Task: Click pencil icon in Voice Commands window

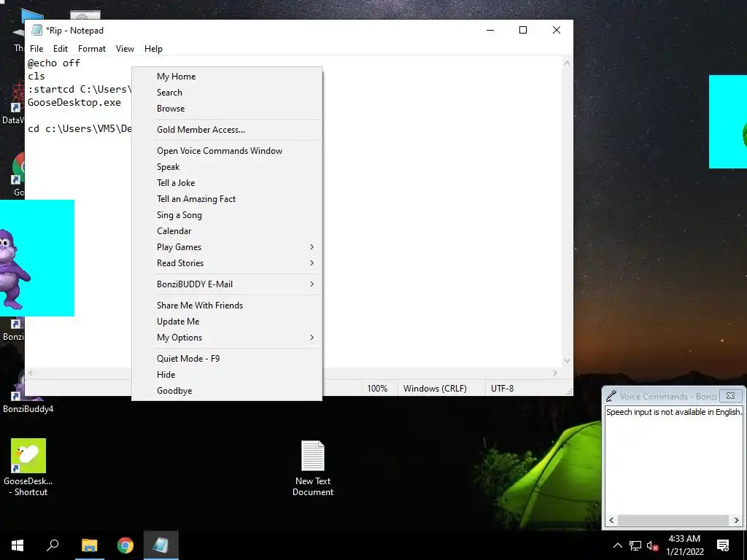Action: 611,396
